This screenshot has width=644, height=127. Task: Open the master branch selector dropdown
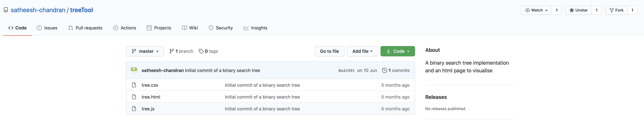[145, 51]
